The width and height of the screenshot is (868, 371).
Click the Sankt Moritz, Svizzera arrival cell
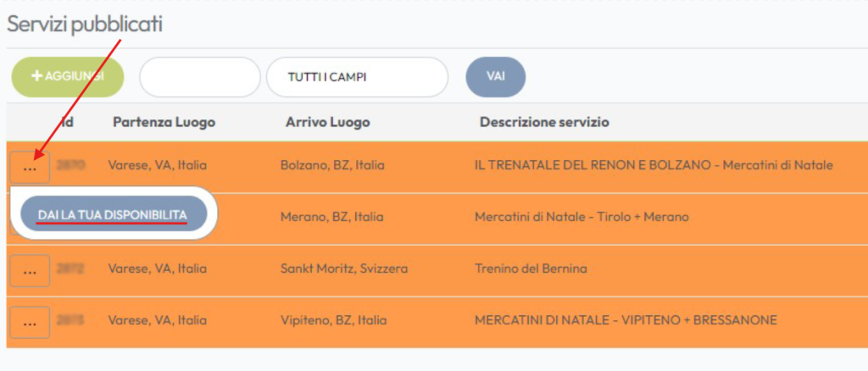pyautogui.click(x=344, y=269)
